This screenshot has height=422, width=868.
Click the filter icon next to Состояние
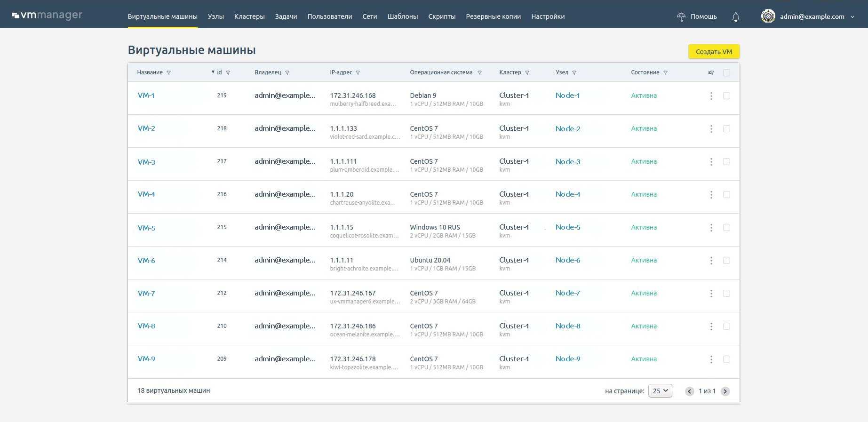[x=665, y=73]
